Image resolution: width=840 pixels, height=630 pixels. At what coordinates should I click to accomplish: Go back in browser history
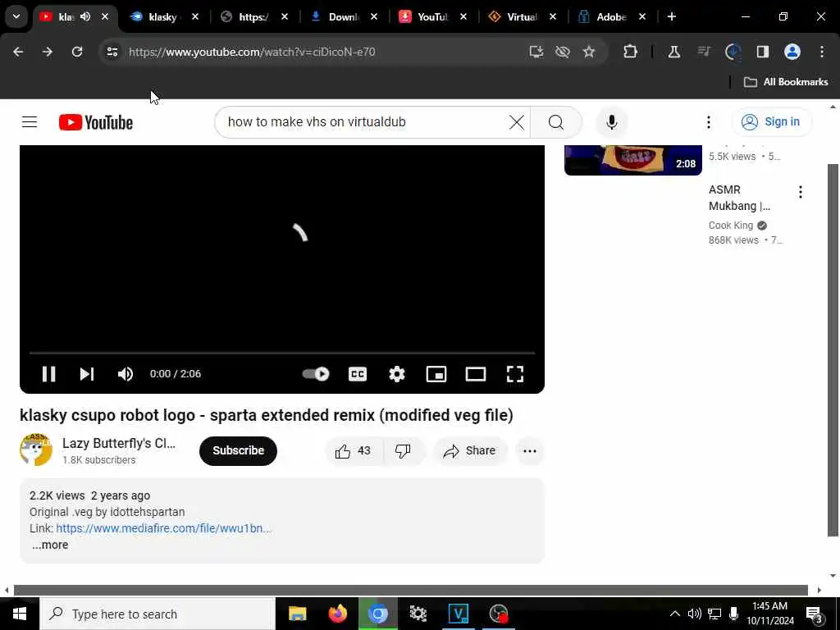point(18,52)
